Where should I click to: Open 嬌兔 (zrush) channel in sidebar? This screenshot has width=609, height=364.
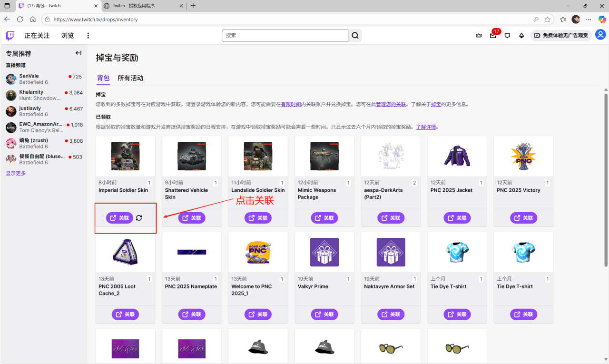point(44,144)
